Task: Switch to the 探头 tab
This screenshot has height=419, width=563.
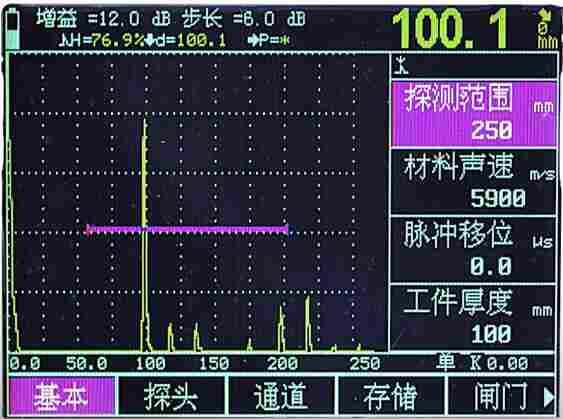Action: [x=171, y=396]
